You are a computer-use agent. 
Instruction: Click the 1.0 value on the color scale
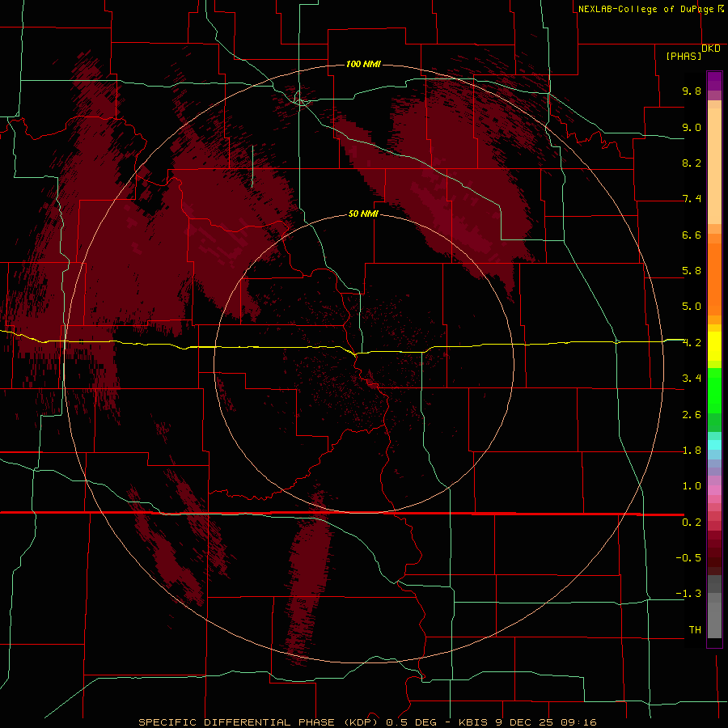point(692,486)
